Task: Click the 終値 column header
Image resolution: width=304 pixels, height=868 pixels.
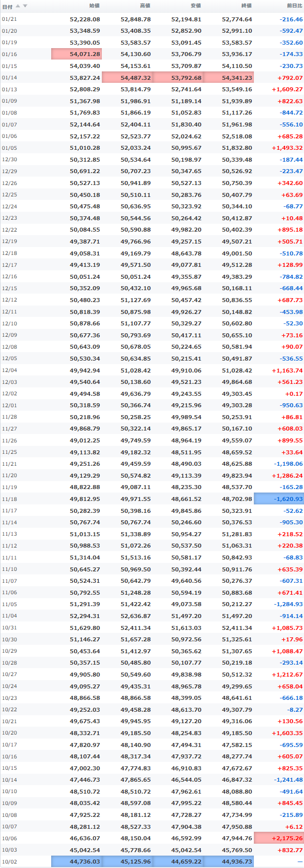Action: 246,6
